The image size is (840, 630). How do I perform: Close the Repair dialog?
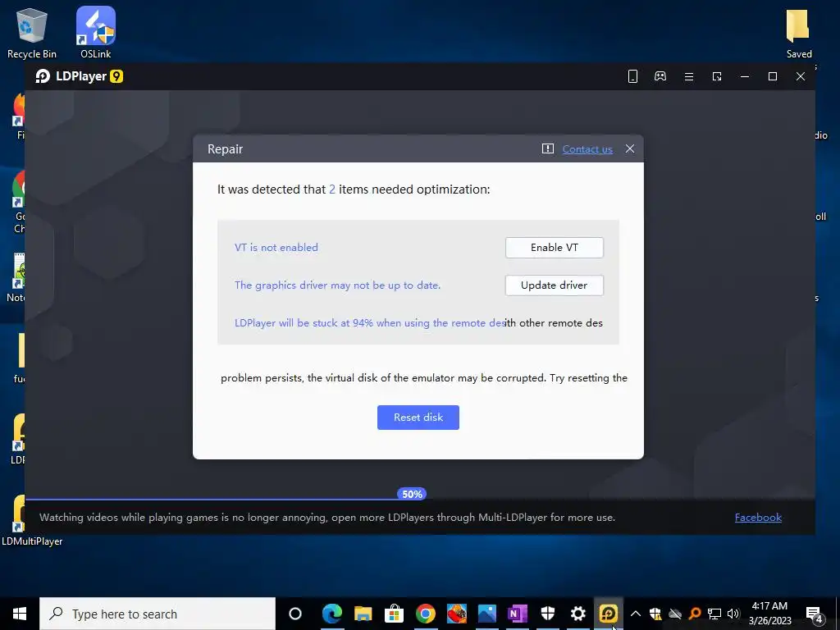630,148
